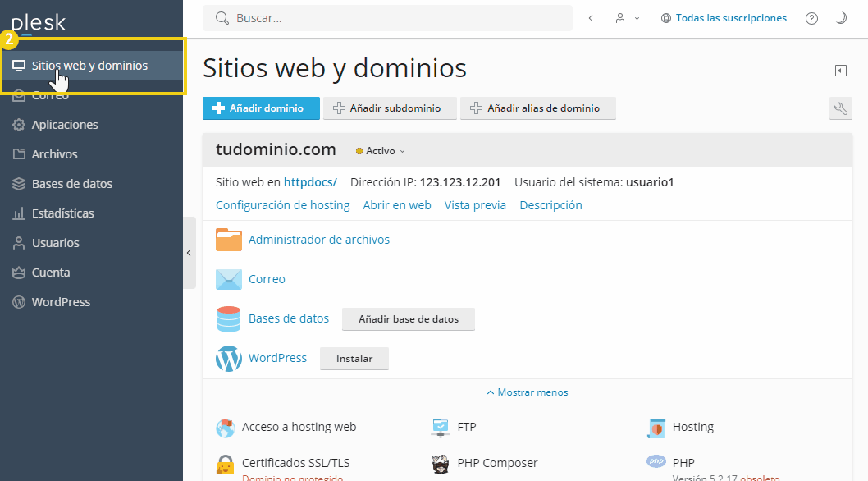Viewport: 868px width, 481px height.
Task: Collapse with Mostrar menos
Action: point(527,392)
